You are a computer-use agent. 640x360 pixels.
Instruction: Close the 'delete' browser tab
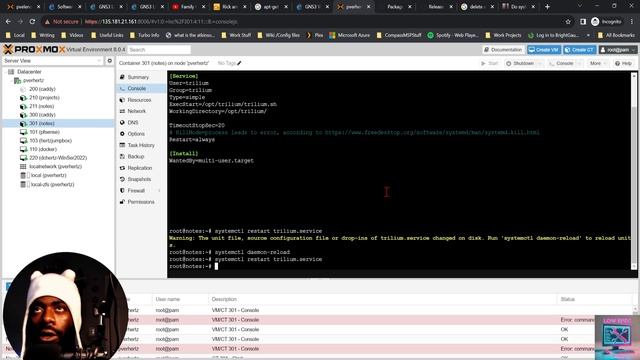click(492, 7)
